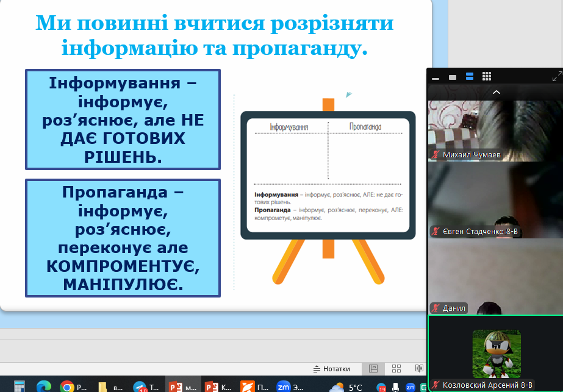Open Microsoft Edge from the taskbar
This screenshot has height=392, width=563.
[43, 386]
